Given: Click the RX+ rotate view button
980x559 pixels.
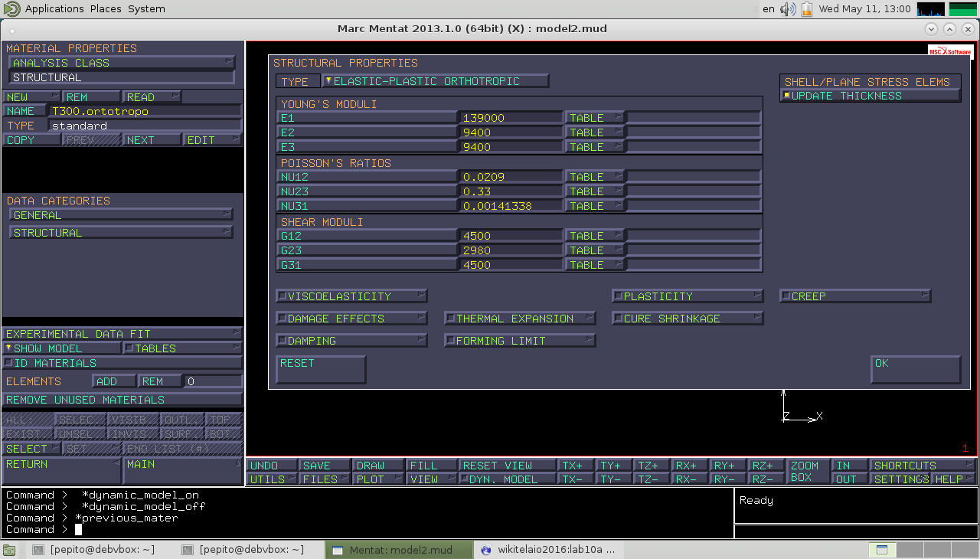Looking at the screenshot, I should tap(689, 465).
